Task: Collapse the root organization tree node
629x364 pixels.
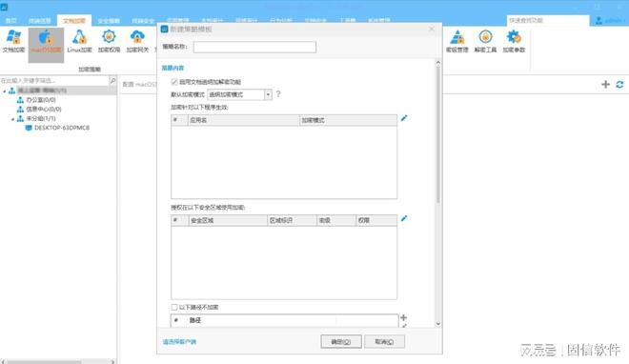Action: 5,91
